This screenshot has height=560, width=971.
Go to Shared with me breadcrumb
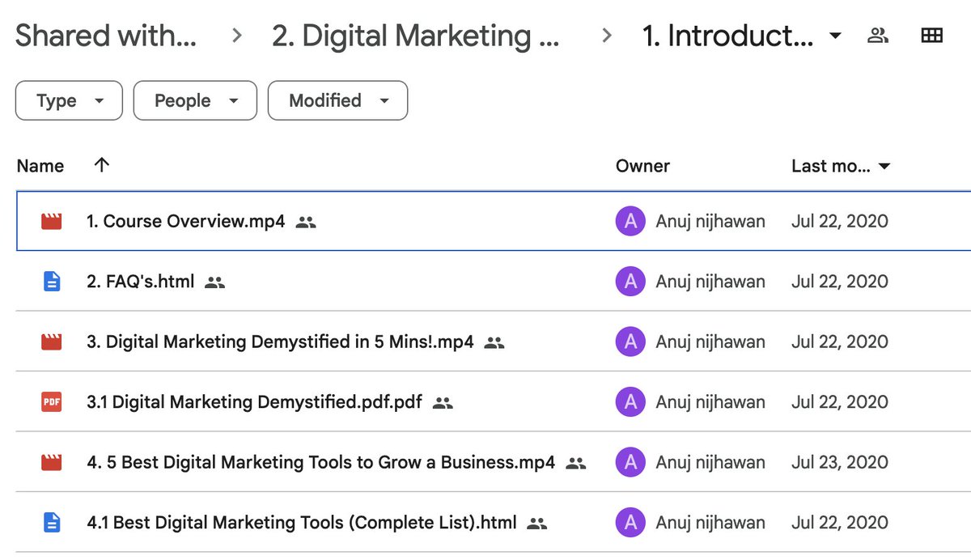point(106,36)
